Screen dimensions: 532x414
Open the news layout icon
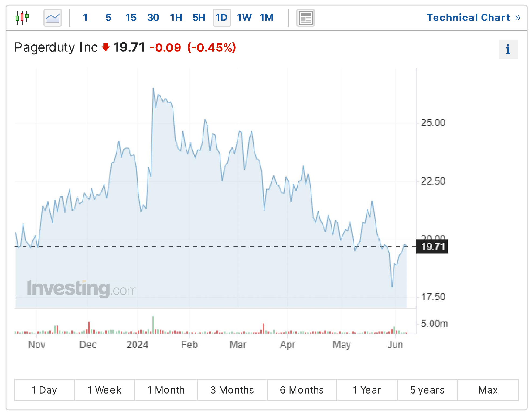point(305,18)
